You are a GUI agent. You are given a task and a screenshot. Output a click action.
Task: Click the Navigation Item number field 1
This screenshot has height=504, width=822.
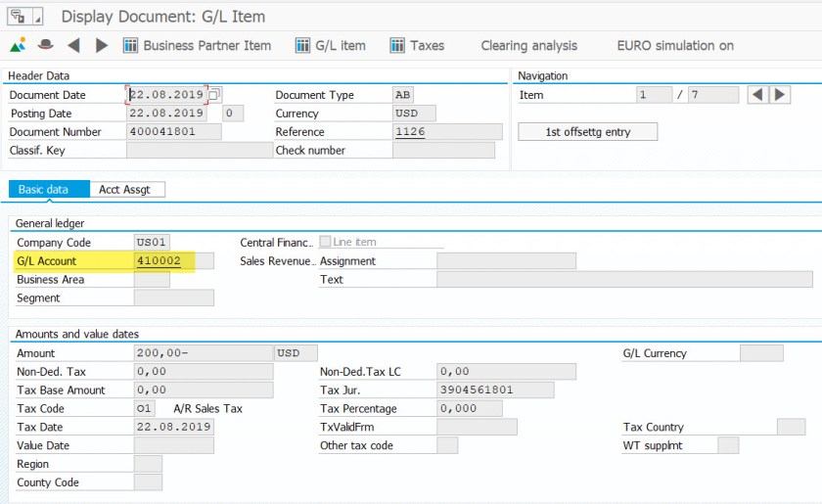point(654,95)
